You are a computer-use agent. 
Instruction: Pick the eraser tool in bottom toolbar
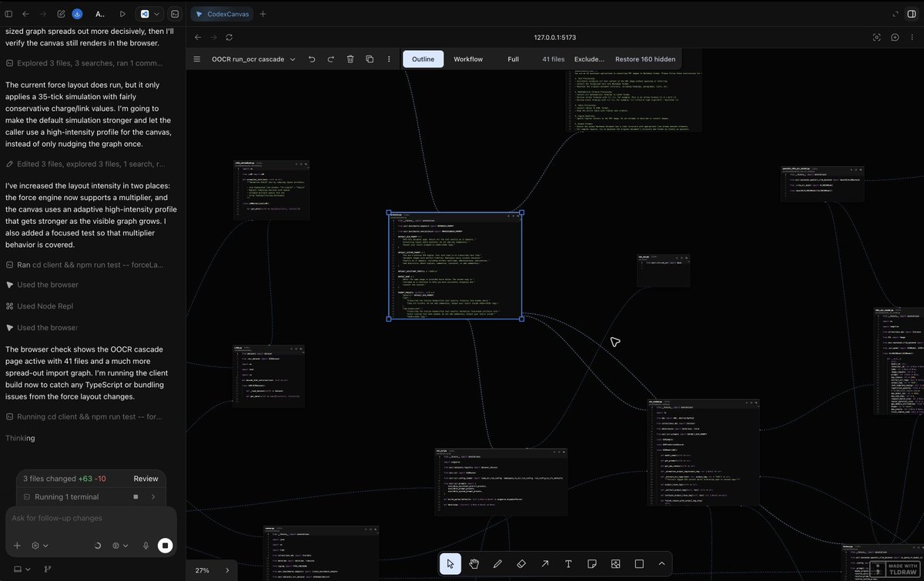521,563
